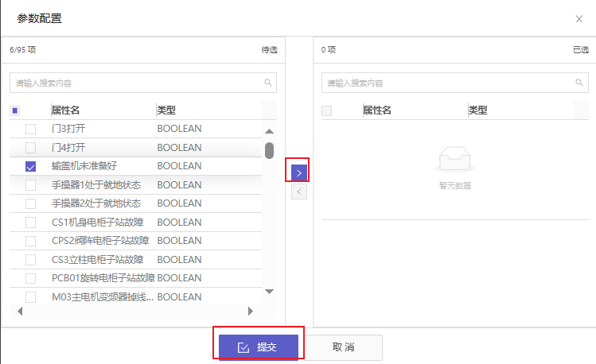This screenshot has width=596, height=364.
Task: Click the 0 项 count label
Action: pos(329,50)
